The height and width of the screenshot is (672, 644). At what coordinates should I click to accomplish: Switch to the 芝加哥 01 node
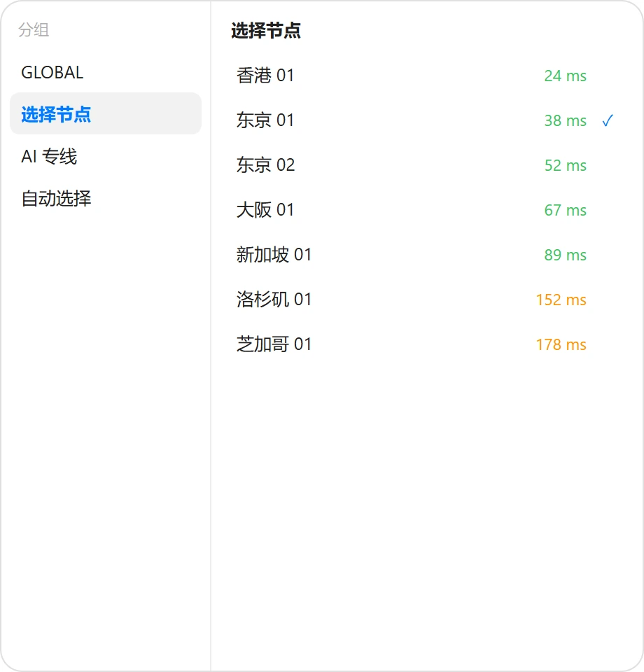pyautogui.click(x=427, y=344)
